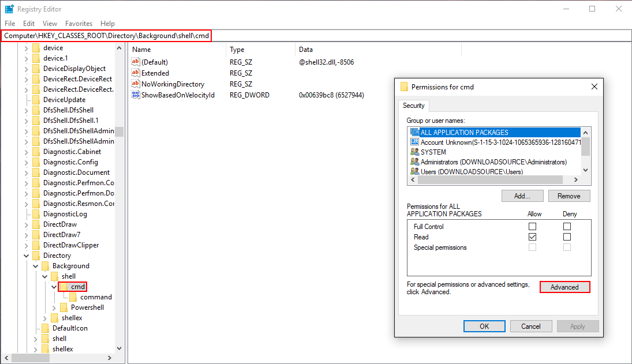Click the Administrators user group icon
Image resolution: width=632 pixels, height=364 pixels.
pyautogui.click(x=415, y=162)
